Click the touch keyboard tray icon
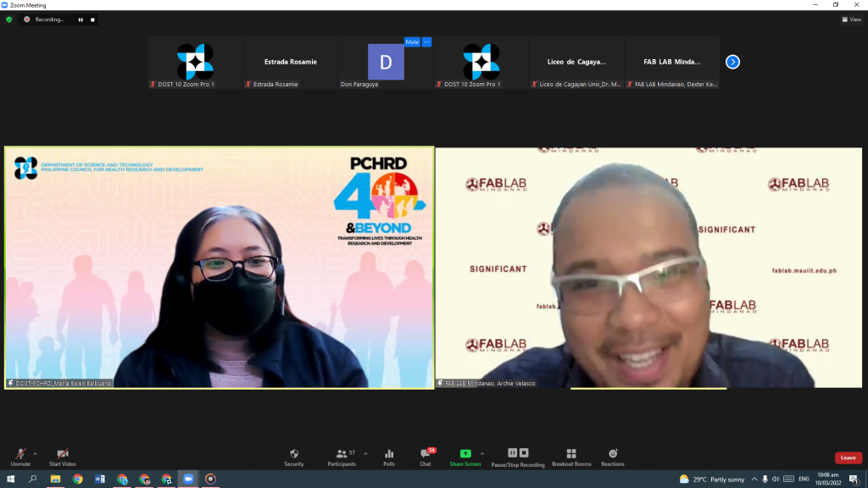Viewport: 868px width, 488px height. coord(789,480)
